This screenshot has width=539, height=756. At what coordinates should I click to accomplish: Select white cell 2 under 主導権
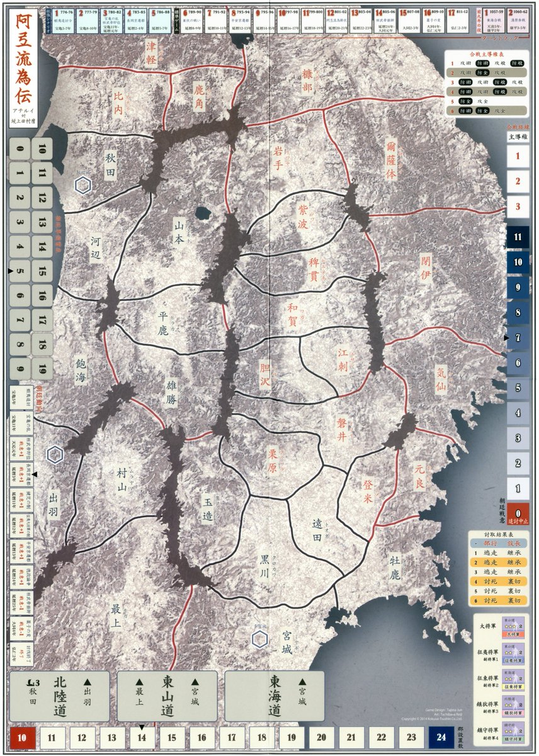(x=518, y=181)
